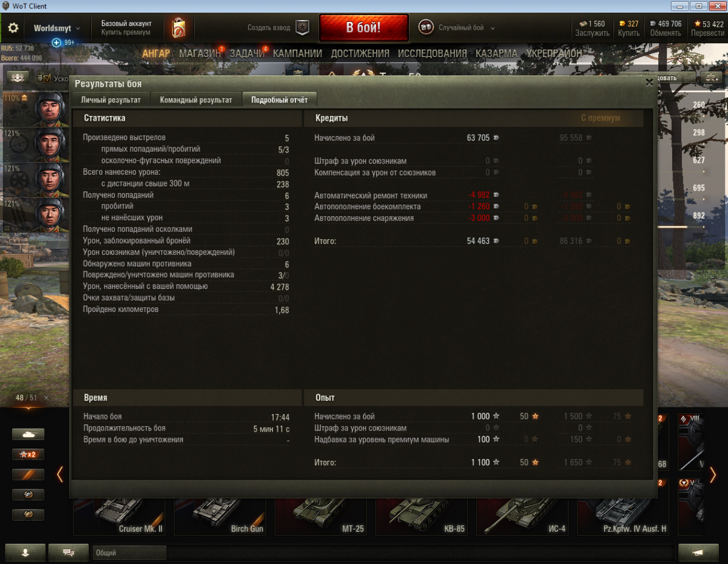Open game settings gear menu
728x564 pixels.
pos(13,28)
